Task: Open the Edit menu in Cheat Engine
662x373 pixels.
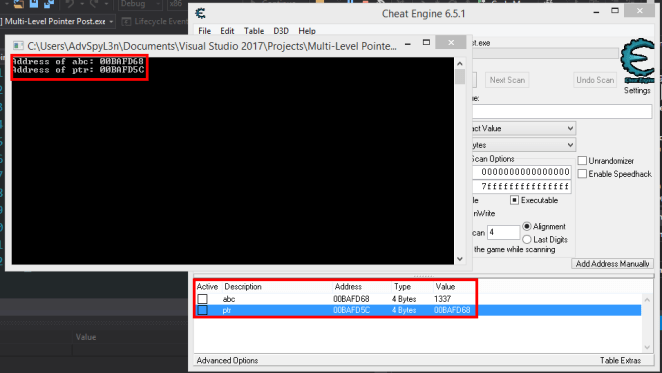Action: [x=227, y=31]
